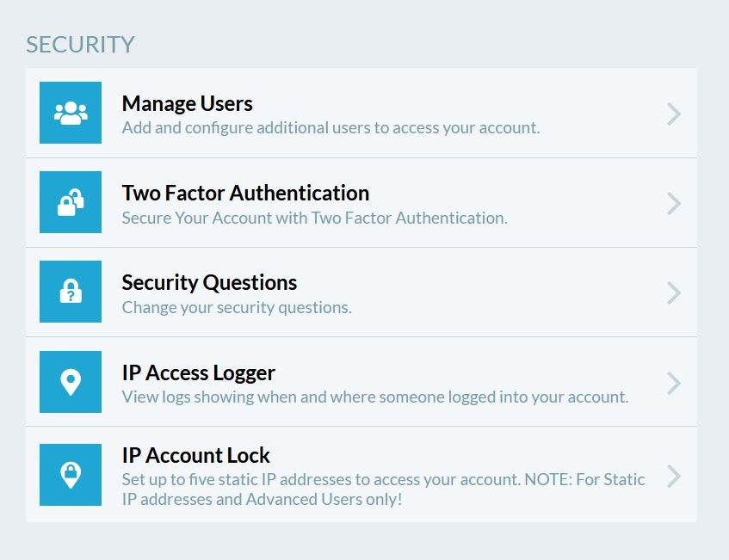This screenshot has width=729, height=560.
Task: Expand Security Questions using the chevron
Action: coord(674,292)
